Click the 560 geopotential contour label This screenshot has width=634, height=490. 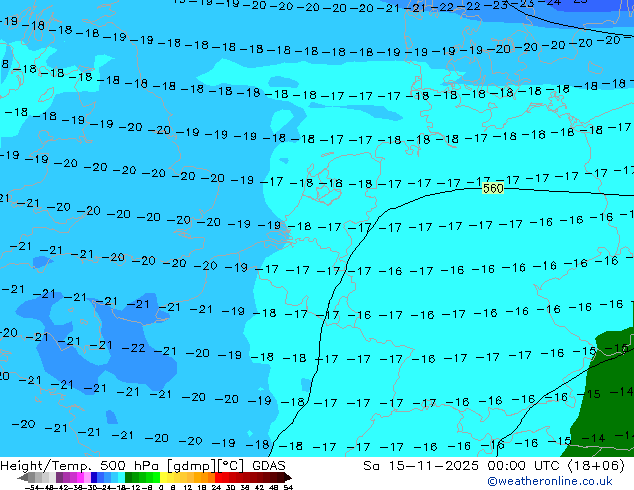pyautogui.click(x=493, y=188)
